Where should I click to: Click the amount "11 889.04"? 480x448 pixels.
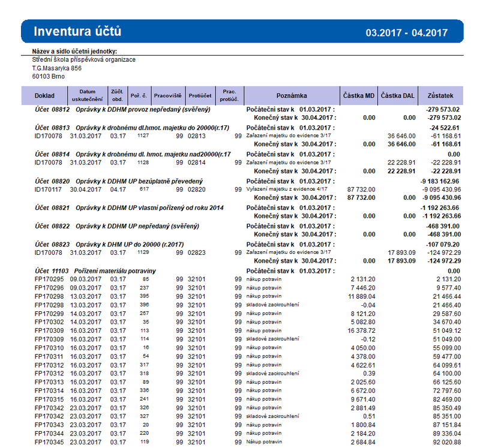(362, 296)
